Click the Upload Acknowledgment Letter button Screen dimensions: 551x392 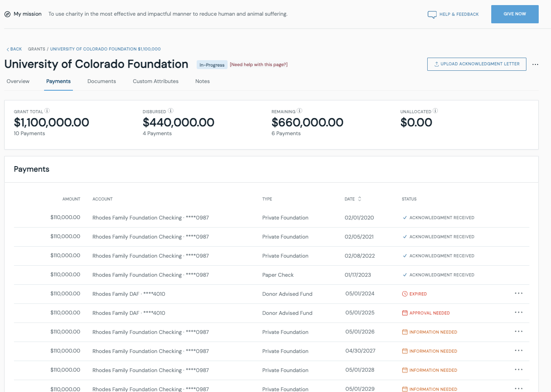click(x=477, y=64)
